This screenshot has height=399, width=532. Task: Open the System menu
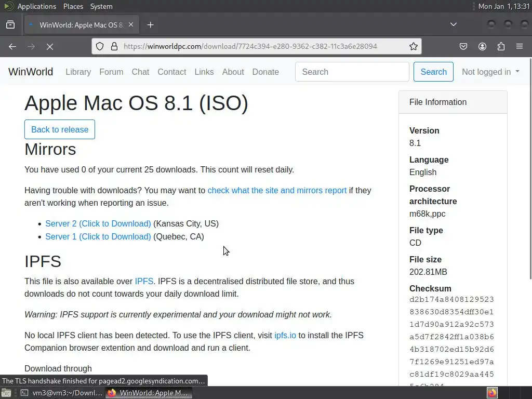(x=101, y=6)
